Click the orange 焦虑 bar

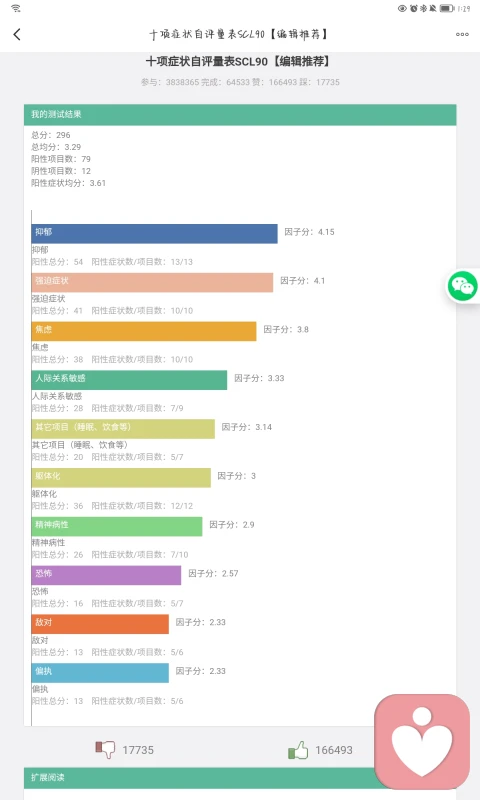tap(144, 331)
